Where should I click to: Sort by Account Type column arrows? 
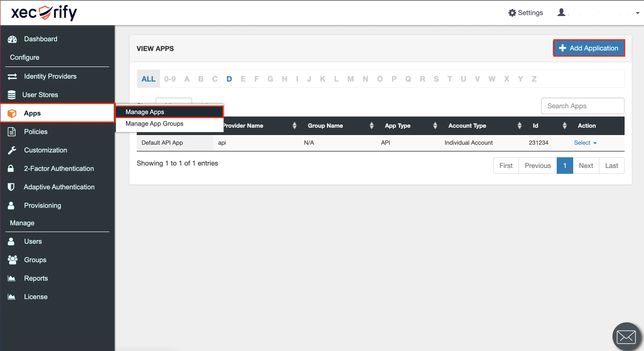pos(520,126)
